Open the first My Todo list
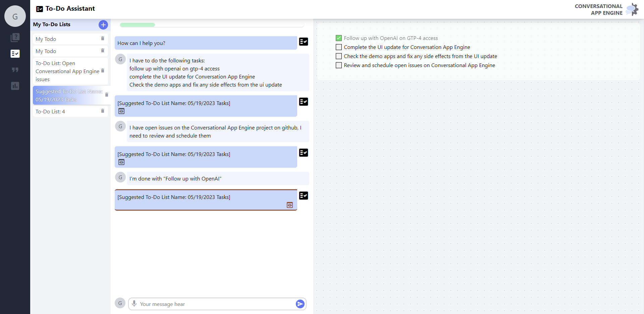Viewport: 644px width, 314px height. coord(70,39)
